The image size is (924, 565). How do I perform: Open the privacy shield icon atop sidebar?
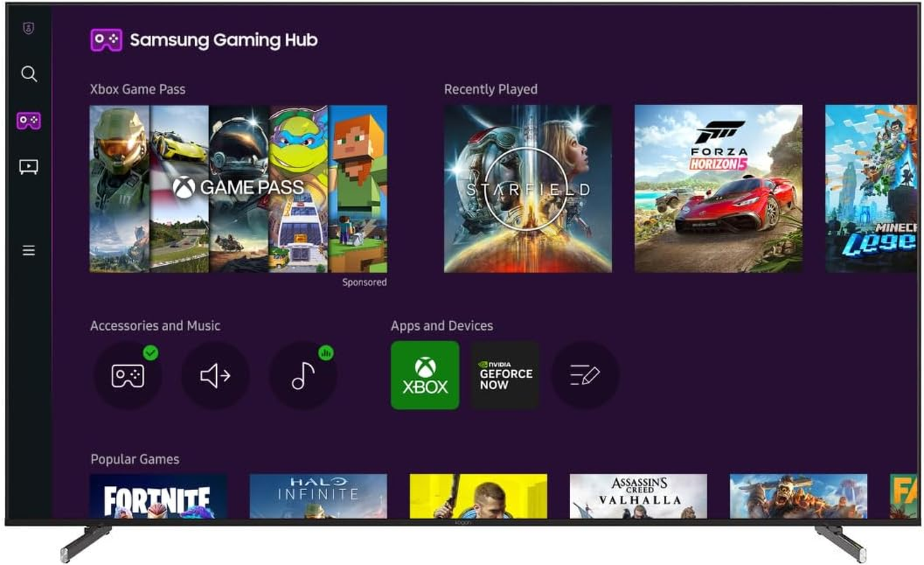[x=28, y=28]
